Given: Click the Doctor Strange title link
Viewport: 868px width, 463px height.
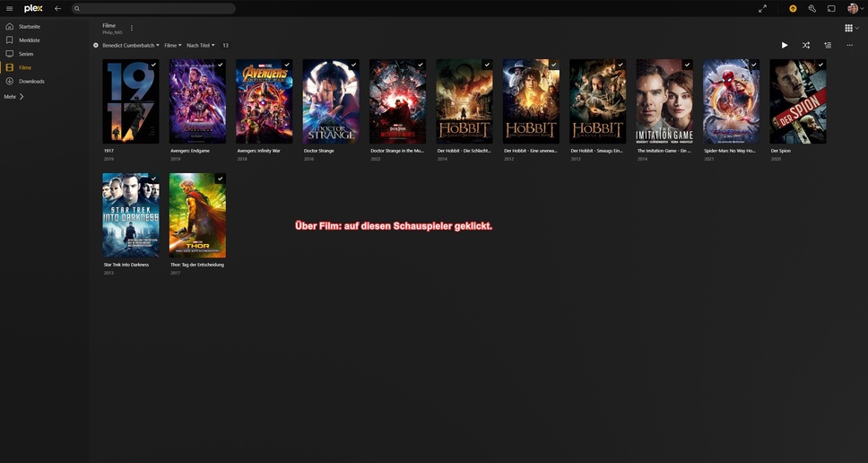Looking at the screenshot, I should pos(319,151).
